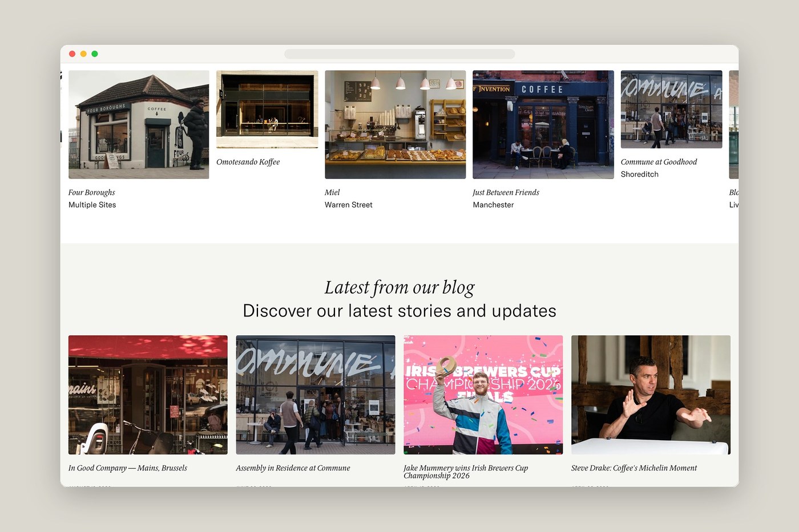Open the Irish Brewers Cup blog image

click(483, 395)
